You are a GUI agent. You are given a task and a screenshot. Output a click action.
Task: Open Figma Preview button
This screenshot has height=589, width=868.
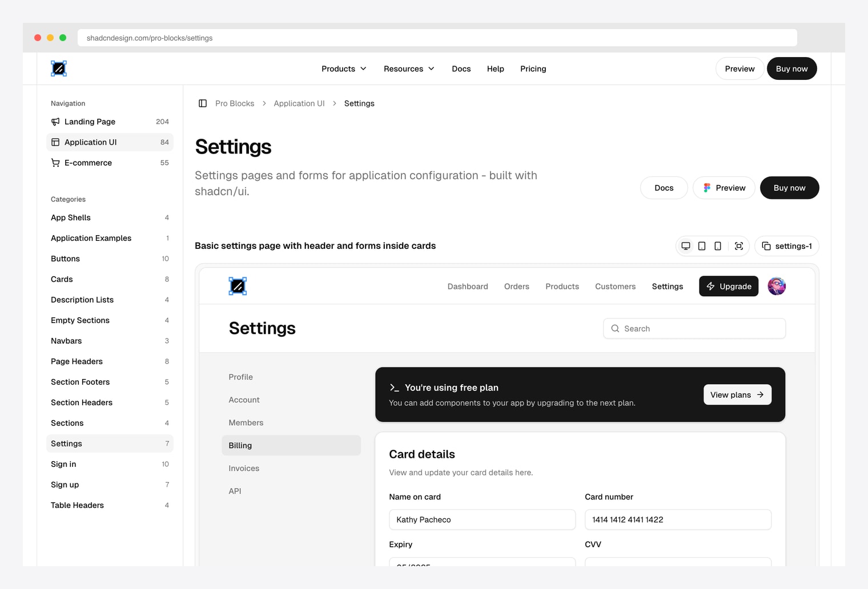(x=724, y=188)
